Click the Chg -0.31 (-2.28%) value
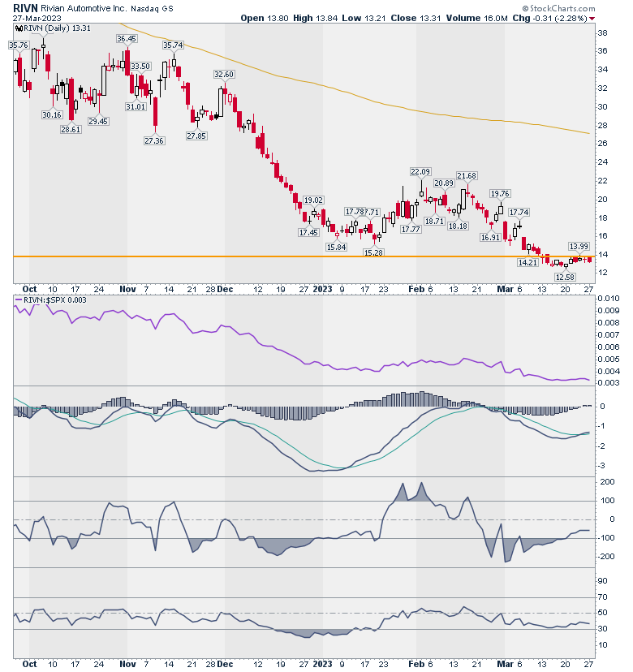Screen dimensions: 633x672 (550, 18)
